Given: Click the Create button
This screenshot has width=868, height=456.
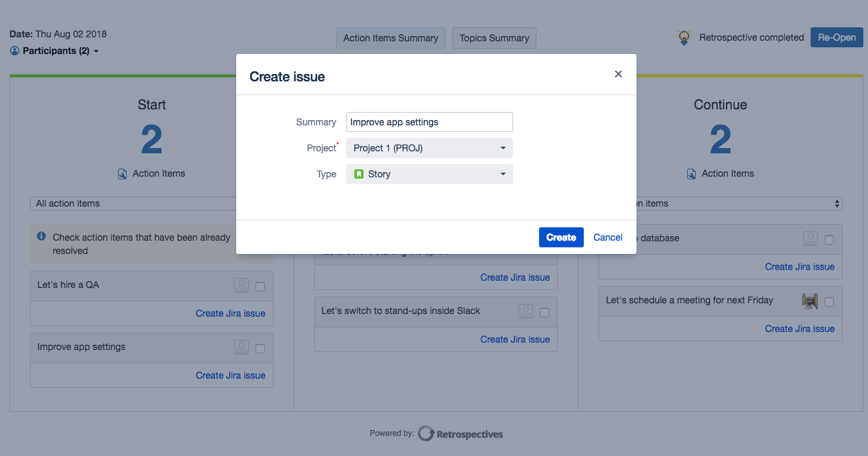Looking at the screenshot, I should pyautogui.click(x=561, y=237).
